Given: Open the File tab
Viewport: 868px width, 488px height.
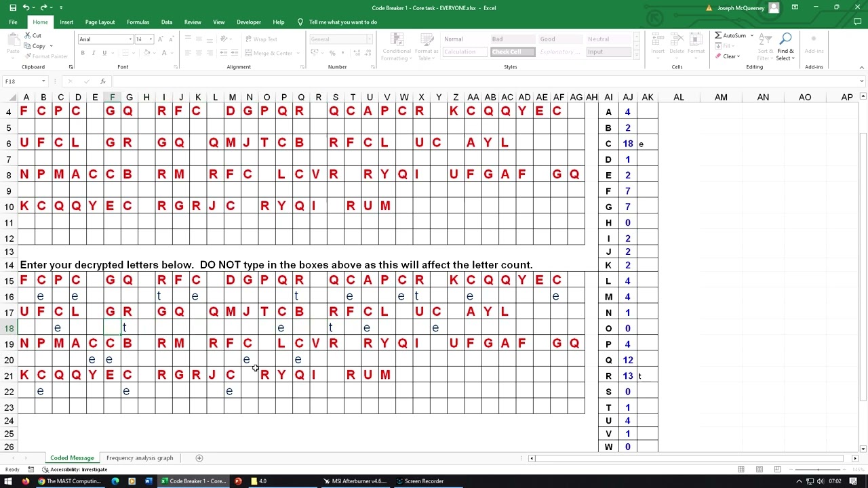Looking at the screenshot, I should [x=13, y=22].
